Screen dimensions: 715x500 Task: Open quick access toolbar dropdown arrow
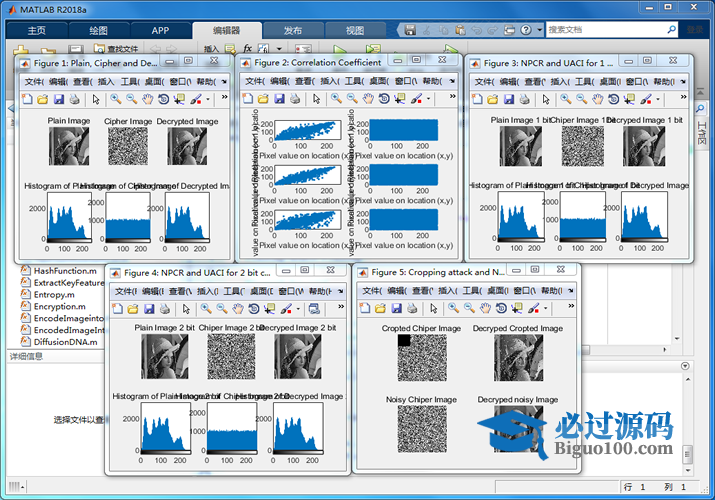[x=539, y=30]
